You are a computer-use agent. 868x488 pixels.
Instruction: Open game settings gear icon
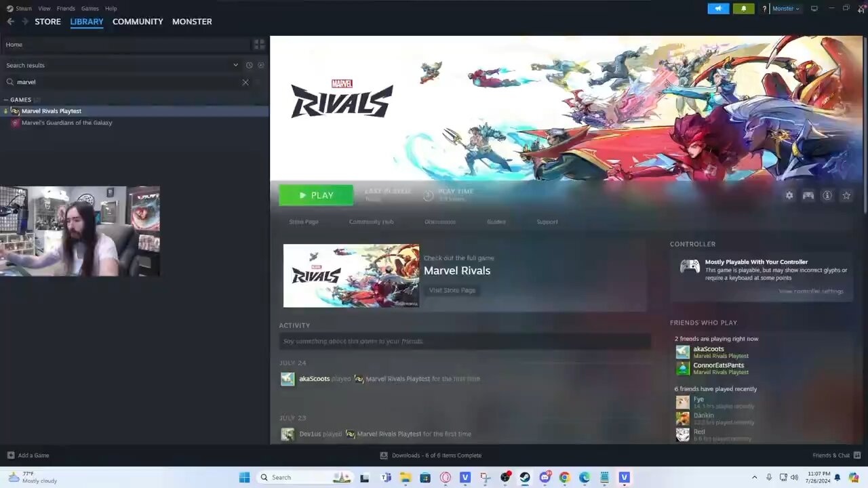(789, 195)
